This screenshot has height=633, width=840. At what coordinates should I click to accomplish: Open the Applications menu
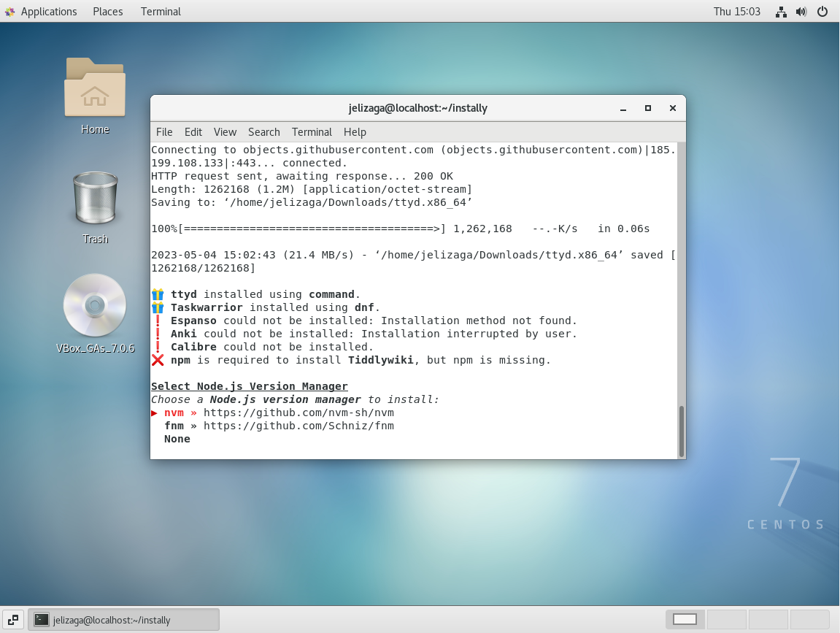[49, 11]
